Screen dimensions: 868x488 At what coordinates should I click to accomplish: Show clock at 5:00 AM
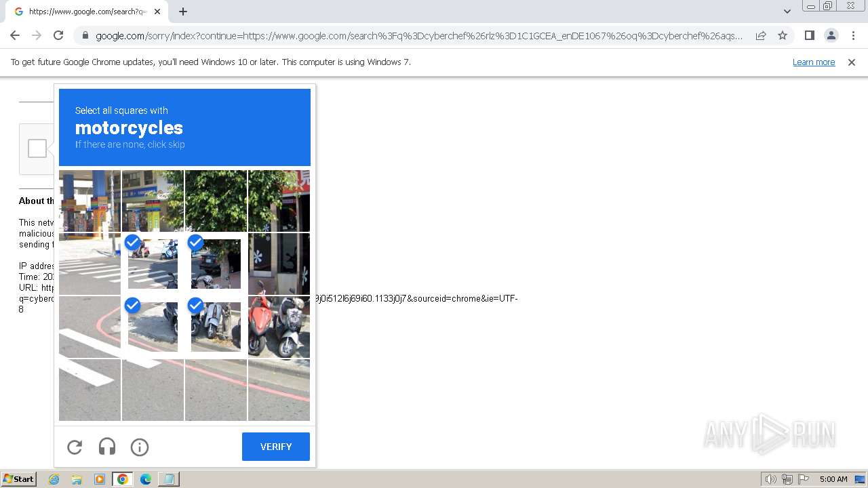[833, 479]
